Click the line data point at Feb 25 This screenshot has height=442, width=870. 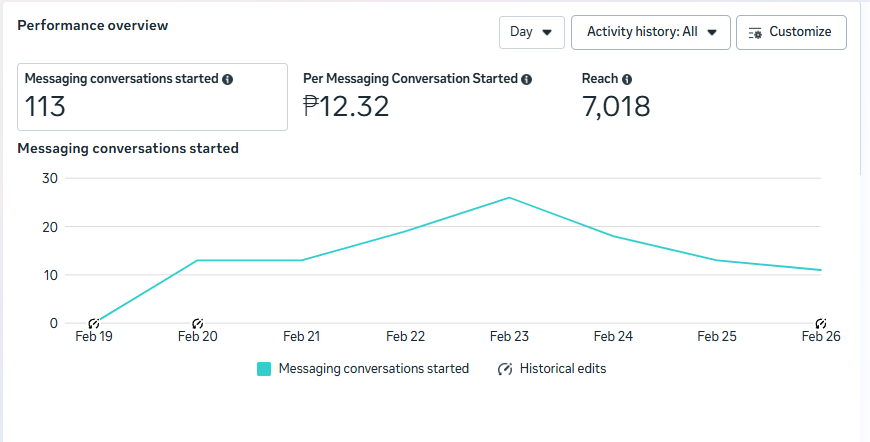[x=717, y=260]
